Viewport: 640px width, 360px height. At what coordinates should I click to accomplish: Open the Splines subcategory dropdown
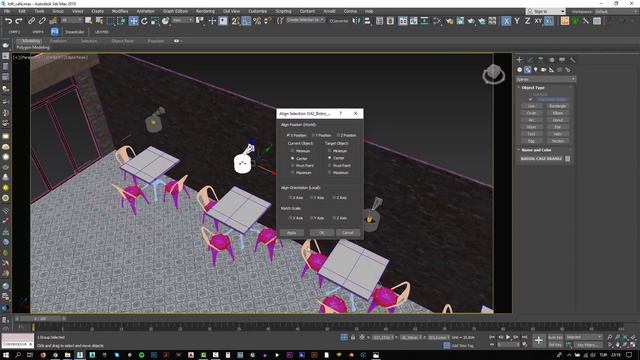pos(546,79)
